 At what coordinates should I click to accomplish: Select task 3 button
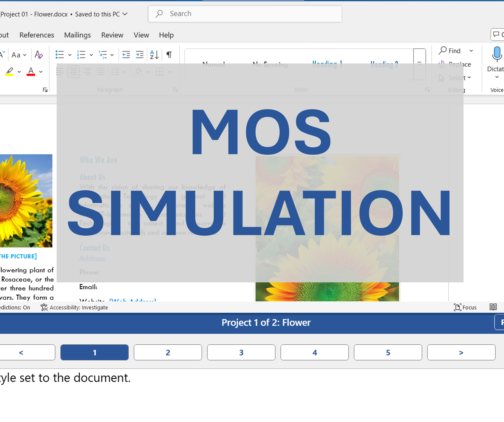pos(241,352)
